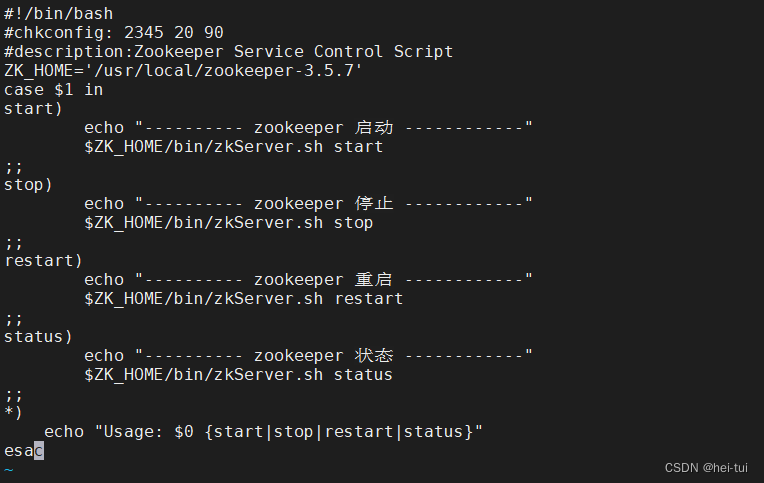Click the zkServer.sh start command
Image resolution: width=764 pixels, height=483 pixels.
233,147
